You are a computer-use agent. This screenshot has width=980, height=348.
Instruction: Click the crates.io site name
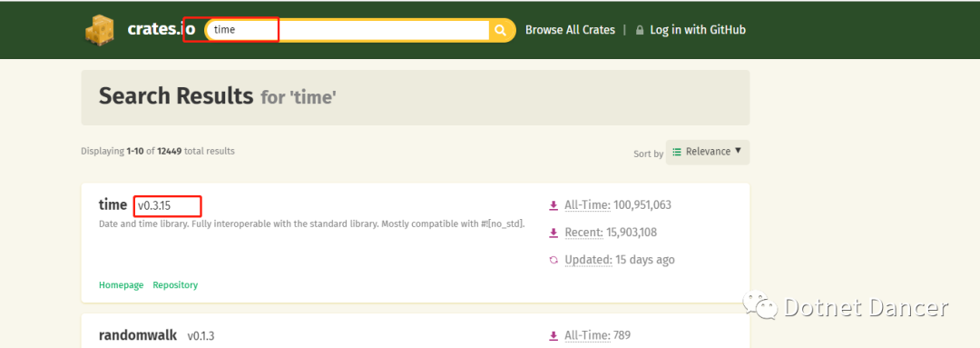[x=161, y=29]
